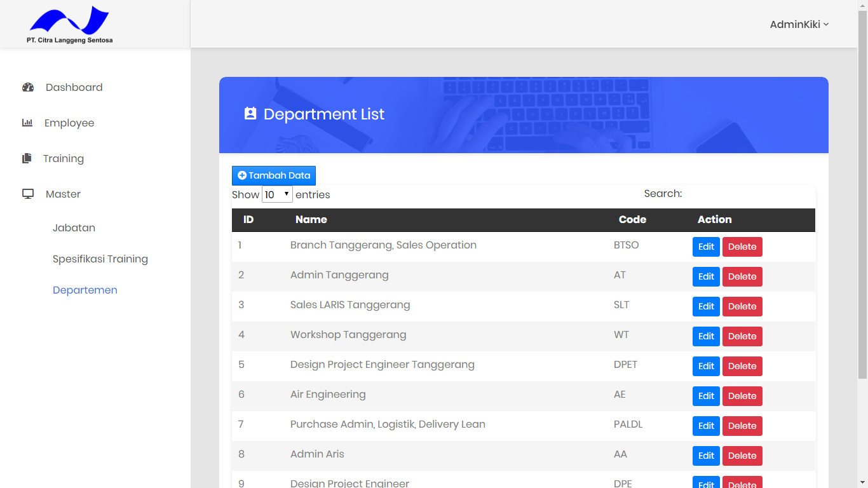This screenshot has width=868, height=488.
Task: Delete Sales LARIS Tanggerang row
Action: coord(742,307)
